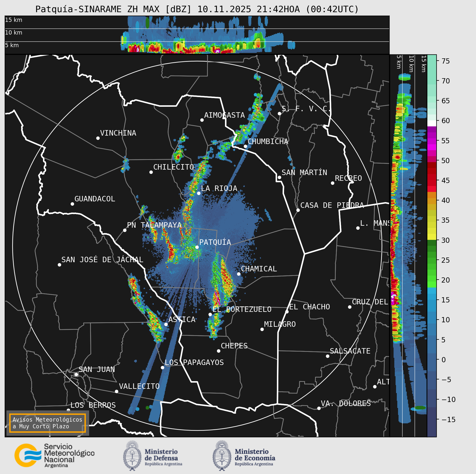
Task: Click the 75 tick label on colorbar
Action: [446, 61]
